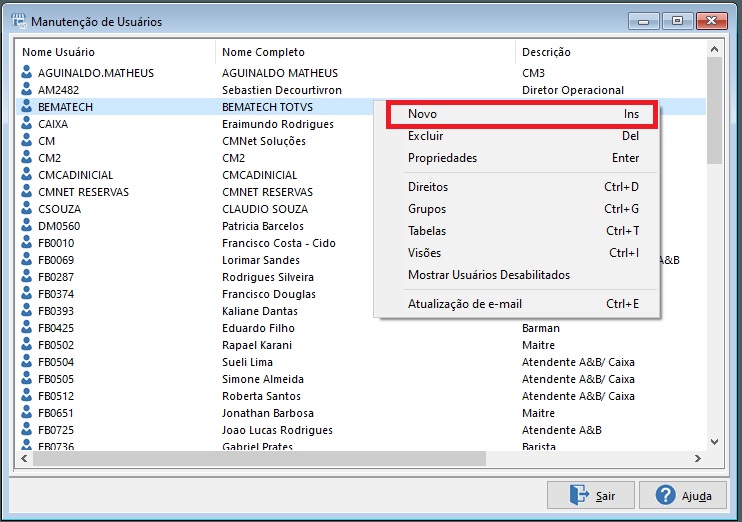Open Grupos from the context menu
This screenshot has width=742, height=522.
[522, 209]
